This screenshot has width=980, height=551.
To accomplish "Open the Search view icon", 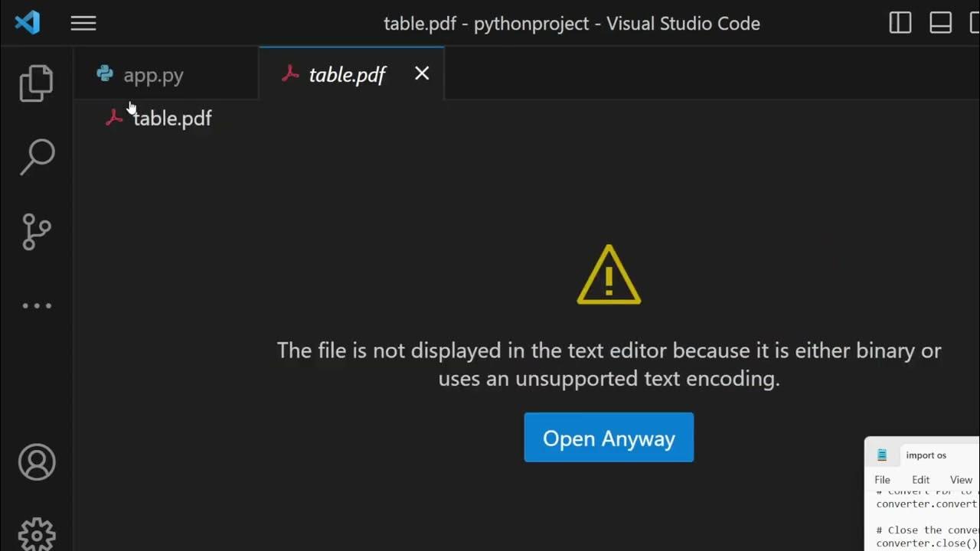I will click(x=36, y=156).
